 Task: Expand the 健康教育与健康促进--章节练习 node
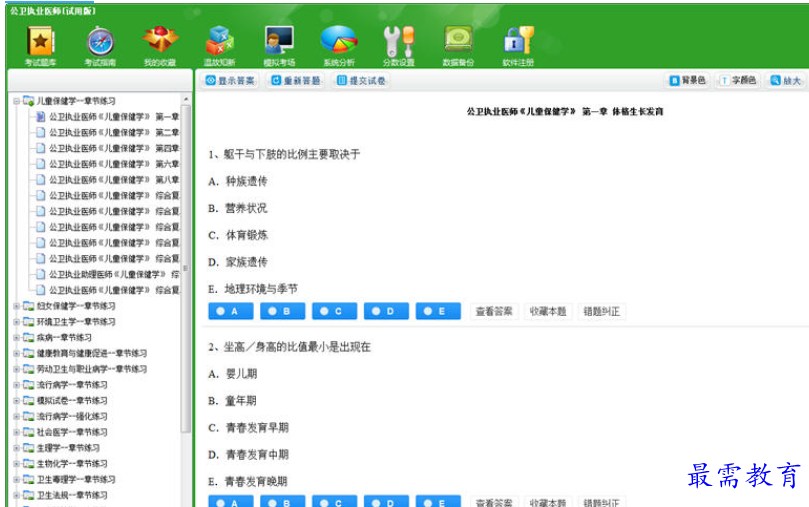coord(16,353)
